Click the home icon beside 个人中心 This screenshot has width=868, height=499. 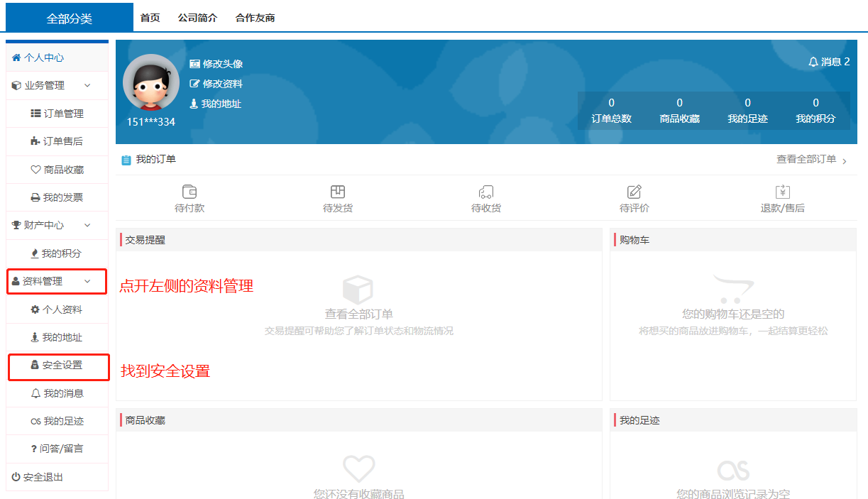pyautogui.click(x=16, y=57)
